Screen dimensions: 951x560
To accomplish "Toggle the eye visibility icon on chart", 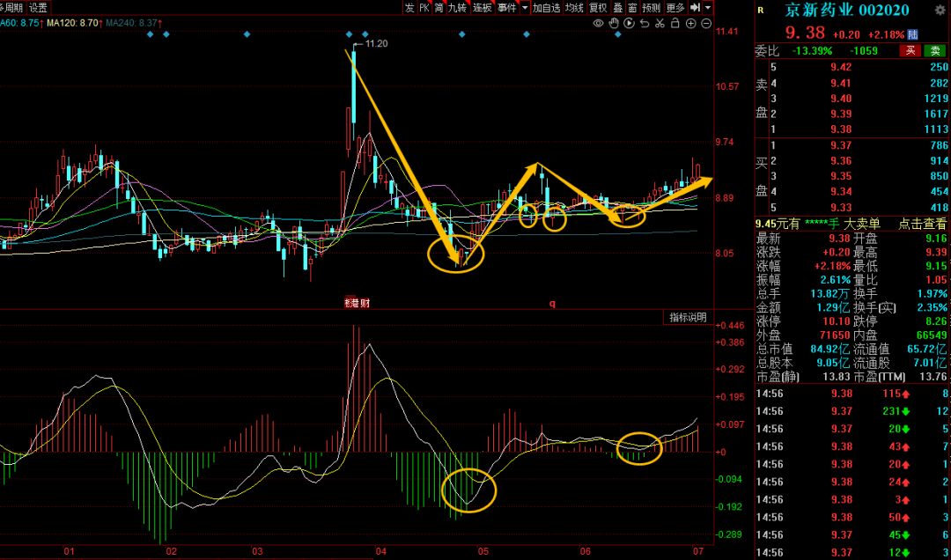I will [x=598, y=24].
